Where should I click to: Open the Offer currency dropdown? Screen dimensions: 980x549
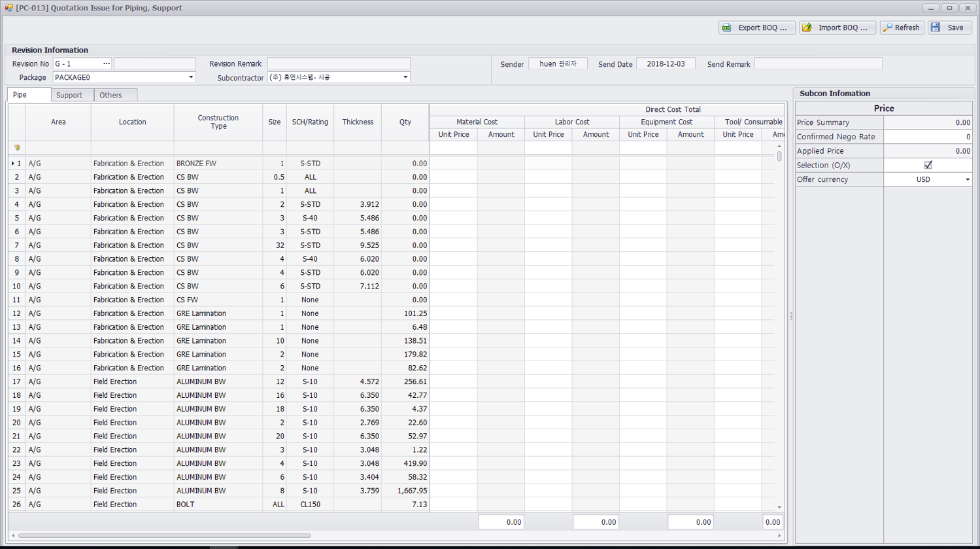[968, 179]
